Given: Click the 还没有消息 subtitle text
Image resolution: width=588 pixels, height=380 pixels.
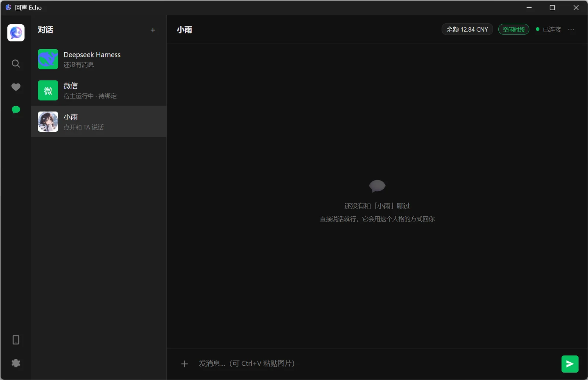Looking at the screenshot, I should (79, 65).
